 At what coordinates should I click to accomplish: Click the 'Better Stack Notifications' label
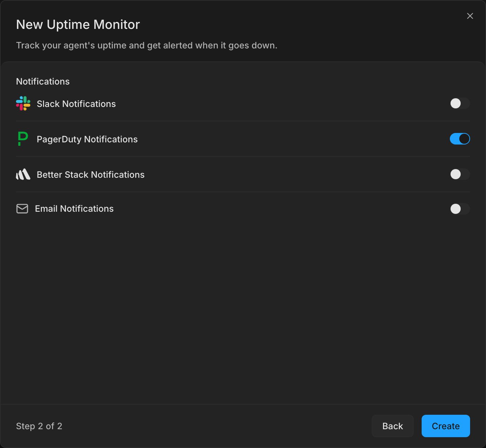[91, 175]
